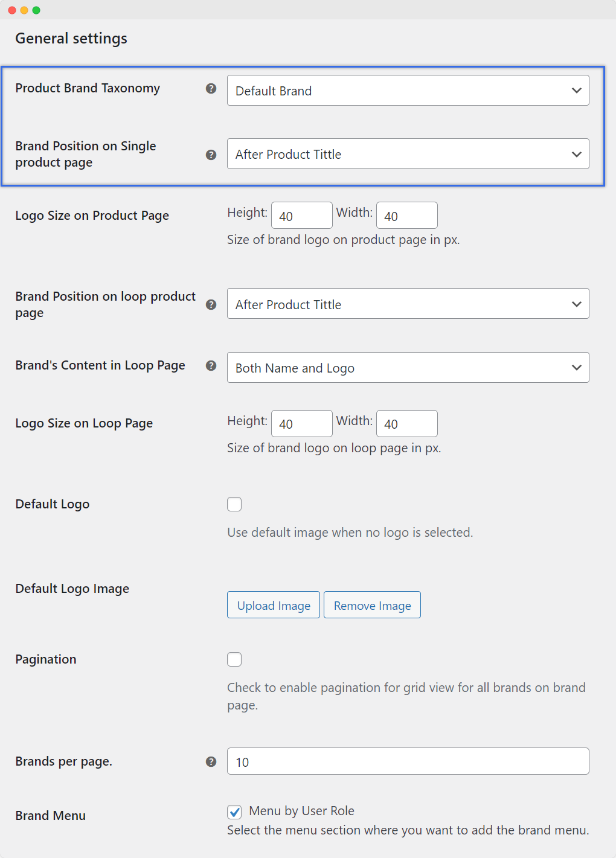
Task: Click help icon for Brand Position on loop product page
Action: pos(211,305)
